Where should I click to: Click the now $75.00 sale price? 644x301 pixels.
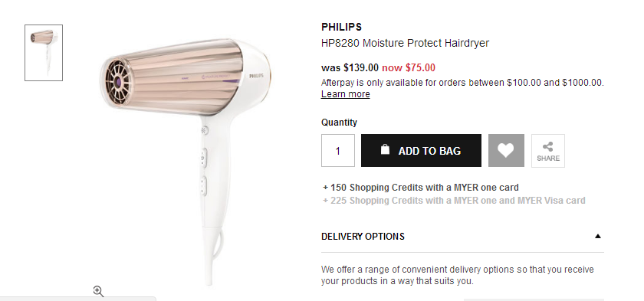pyautogui.click(x=409, y=67)
